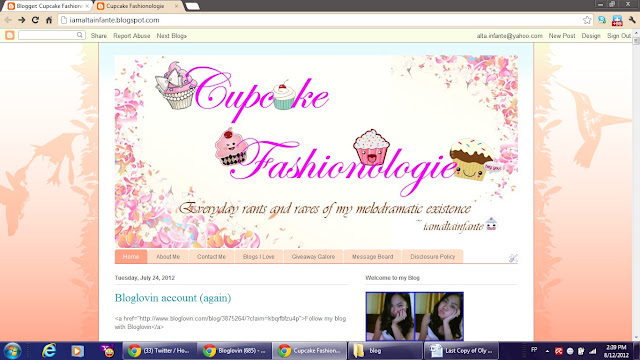This screenshot has width=640, height=360.
Task: Click the red antivirus tray icon
Action: click(558, 351)
